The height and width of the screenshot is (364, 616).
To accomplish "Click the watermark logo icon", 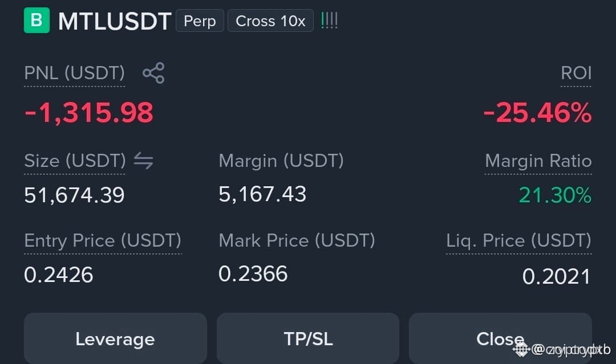I will [x=521, y=349].
